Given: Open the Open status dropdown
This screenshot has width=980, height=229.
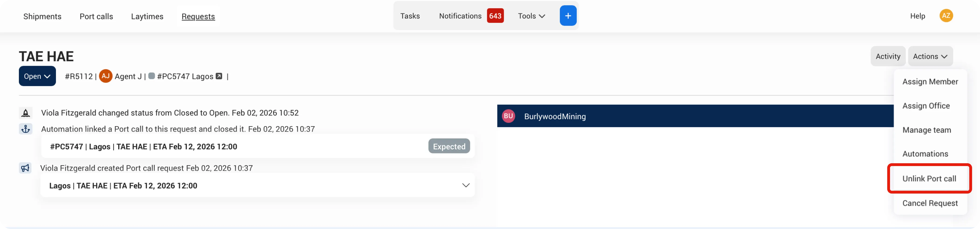Looking at the screenshot, I should click(37, 76).
